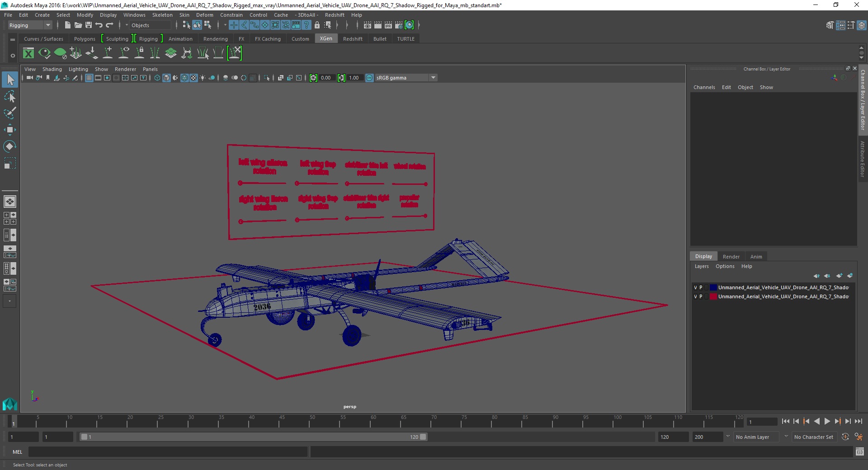Screen dimensions: 868x470
Task: Switch to four-view layout icon
Action: [x=10, y=218]
